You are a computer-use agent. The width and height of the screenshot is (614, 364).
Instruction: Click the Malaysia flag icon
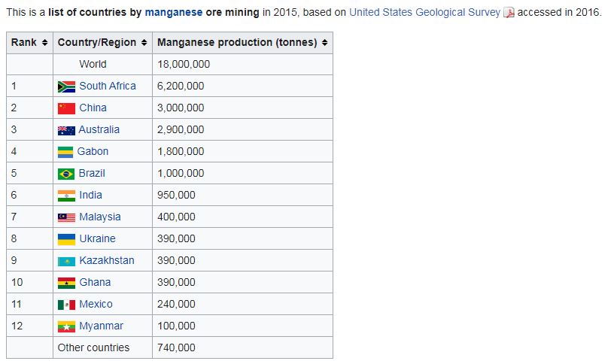point(66,217)
